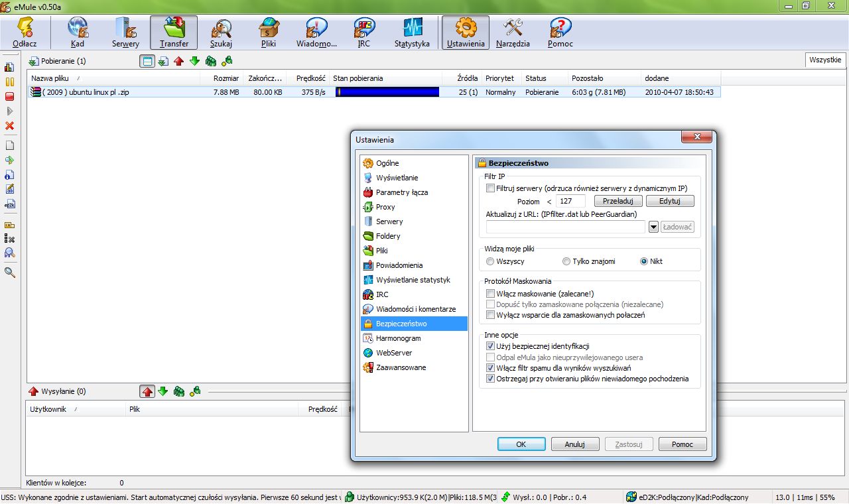This screenshot has height=504, width=849.
Task: Sort by Prędkość column header in downloads
Action: tap(308, 78)
